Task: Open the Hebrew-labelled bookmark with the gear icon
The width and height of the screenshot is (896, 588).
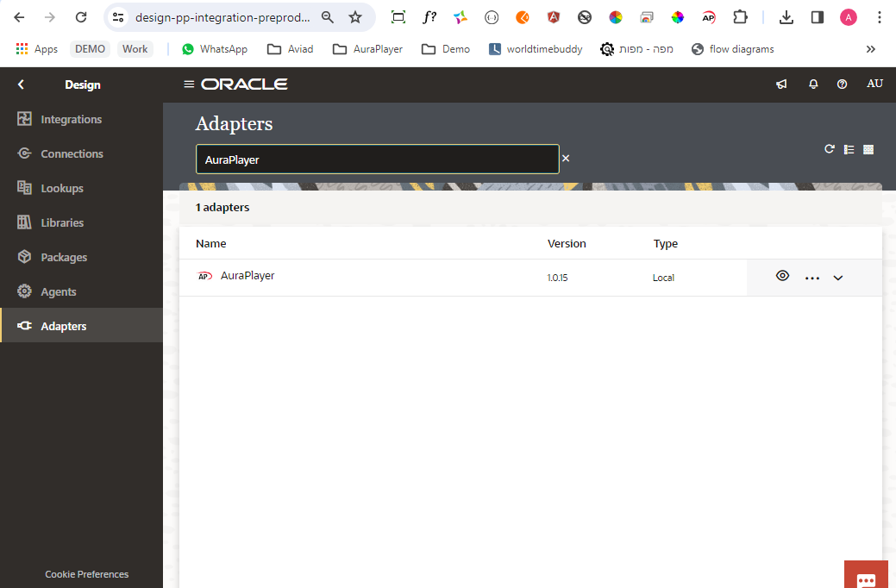Action: point(636,49)
